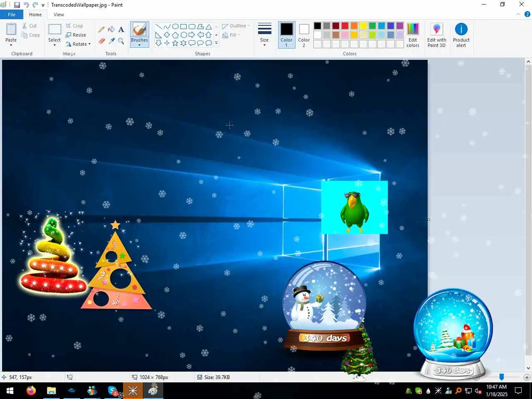Select the Fill with color bucket tool
This screenshot has height=399, width=532.
pyautogui.click(x=111, y=30)
